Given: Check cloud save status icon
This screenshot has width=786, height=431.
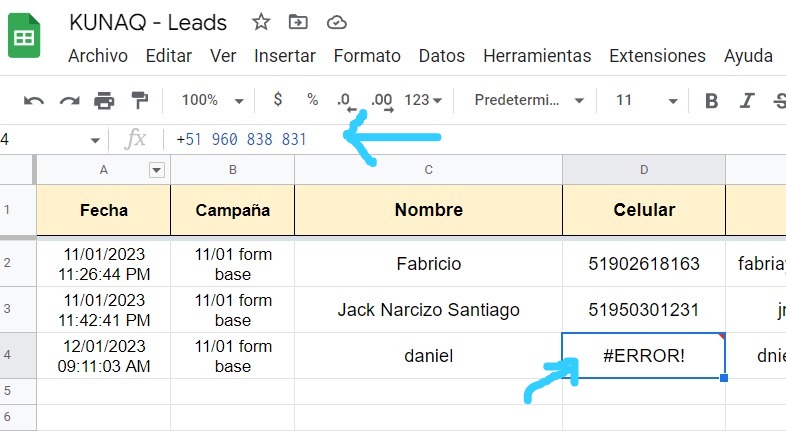Looking at the screenshot, I should (336, 23).
